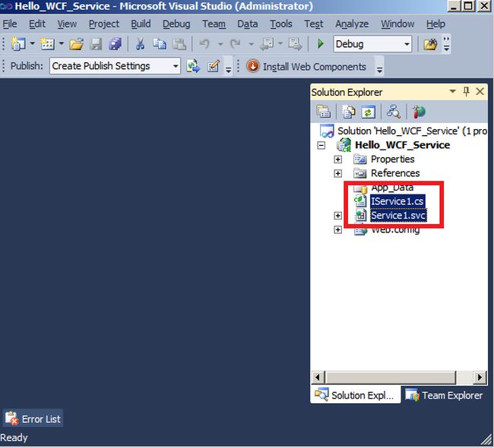Image resolution: width=494 pixels, height=448 pixels.
Task: Click the Install Web Components download icon
Action: 252,66
